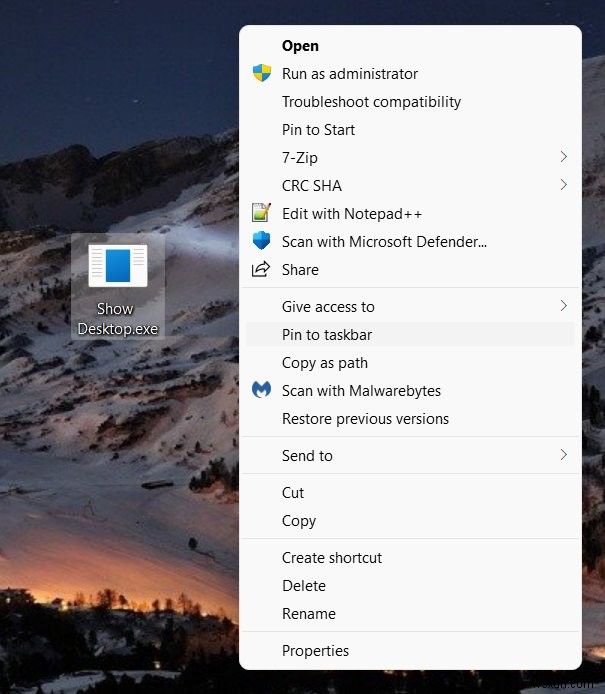Click the Microsoft Defender shield icon
Screen dimensions: 605x694
tap(261, 241)
